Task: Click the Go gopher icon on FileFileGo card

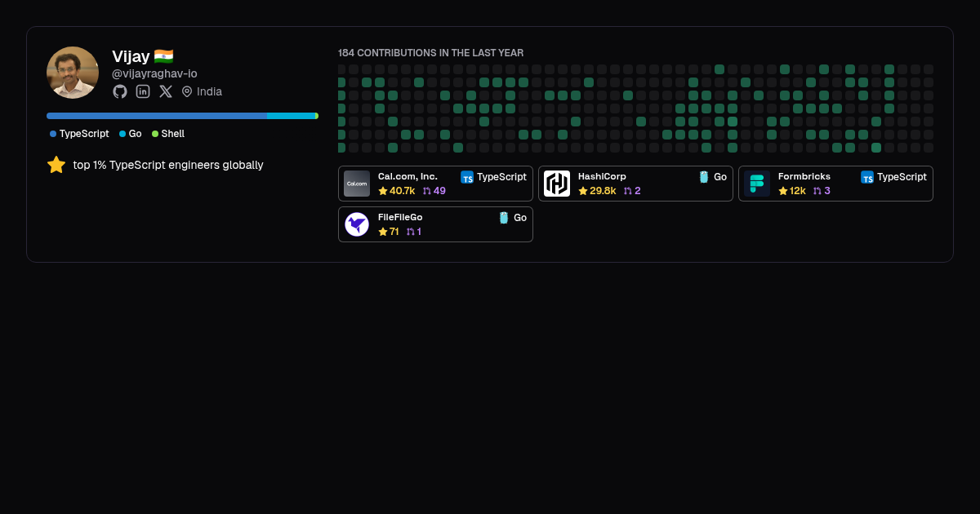Action: 504,218
